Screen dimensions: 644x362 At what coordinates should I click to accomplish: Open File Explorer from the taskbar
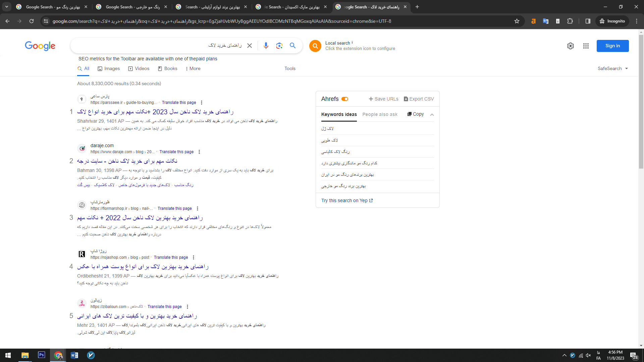point(25,355)
